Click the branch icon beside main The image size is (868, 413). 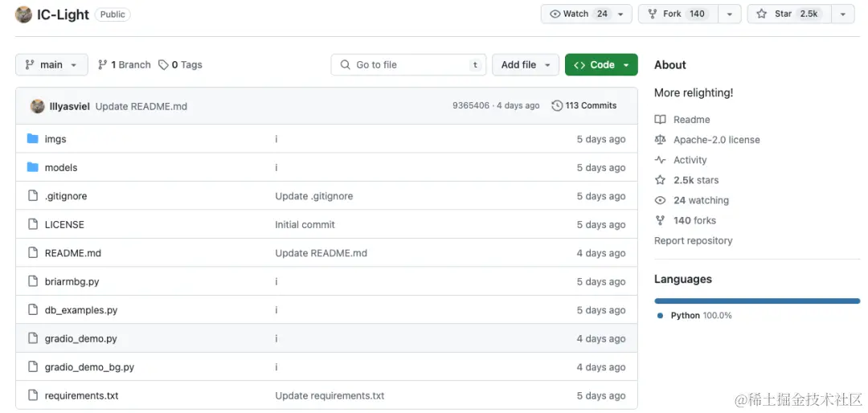(30, 65)
